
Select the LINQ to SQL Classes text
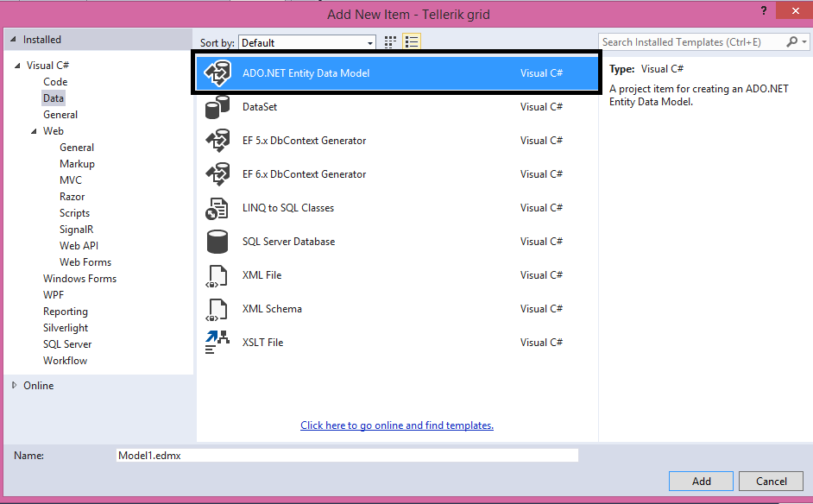288,208
